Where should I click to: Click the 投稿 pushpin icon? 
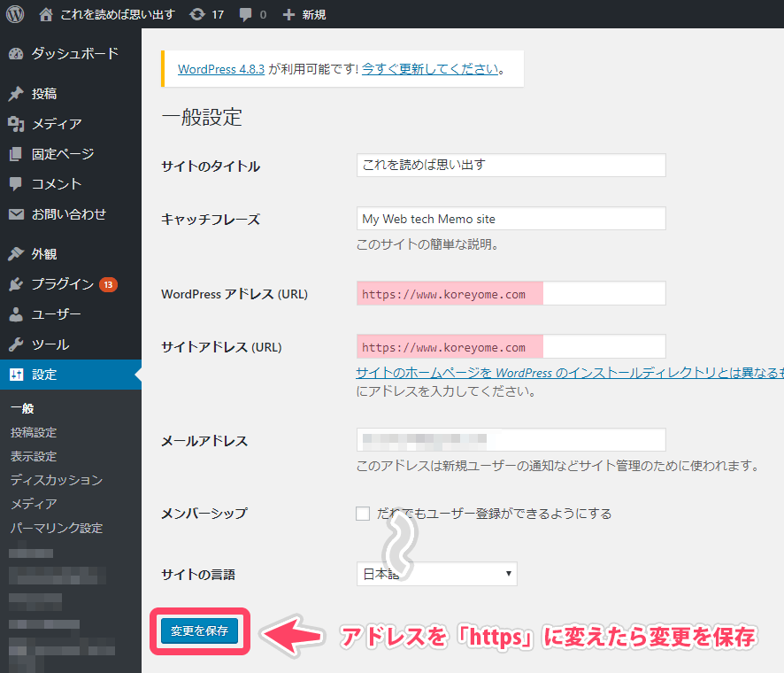[x=16, y=94]
